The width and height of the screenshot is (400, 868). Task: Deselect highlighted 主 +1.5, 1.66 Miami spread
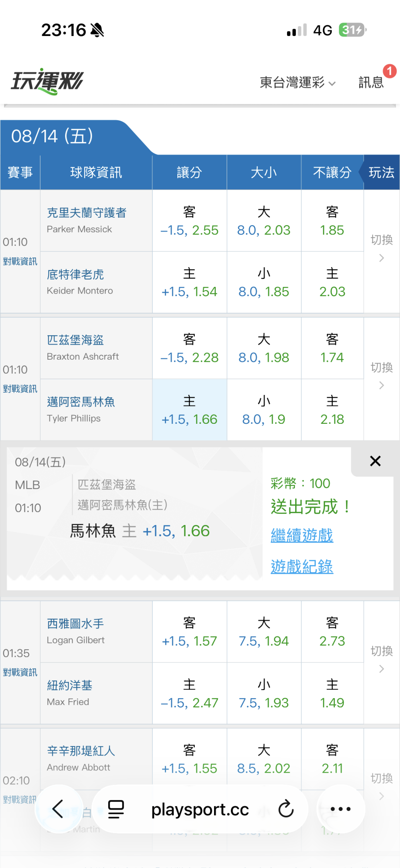point(189,410)
